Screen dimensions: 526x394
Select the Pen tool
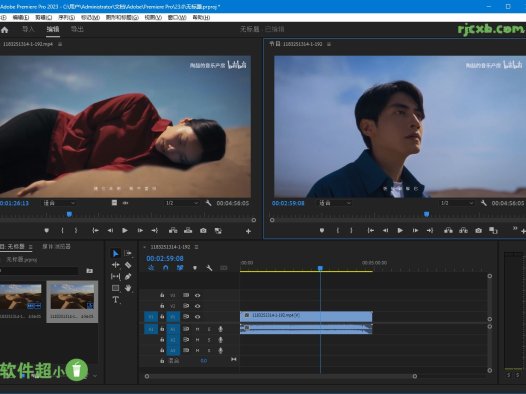tap(128, 276)
